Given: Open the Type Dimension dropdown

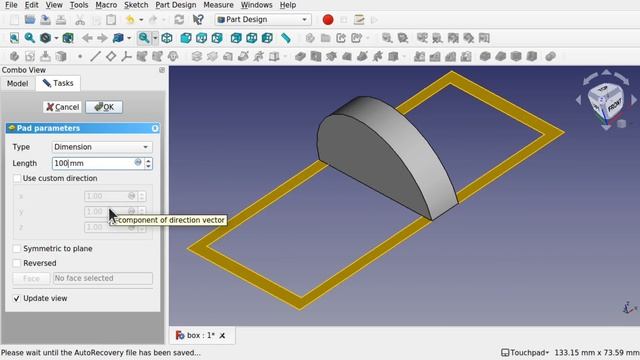Looking at the screenshot, I should click(x=102, y=147).
